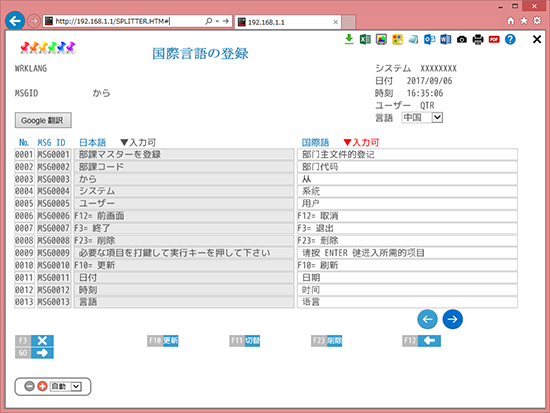The width and height of the screenshot is (550, 413).
Task: Edit translation field 系统
Action: point(407,191)
